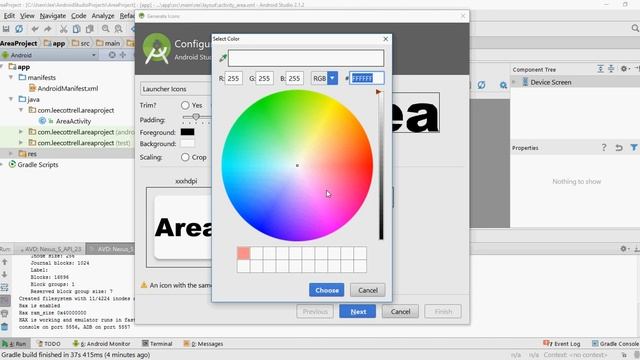Click Next in Generate Icons wizard

(x=358, y=311)
